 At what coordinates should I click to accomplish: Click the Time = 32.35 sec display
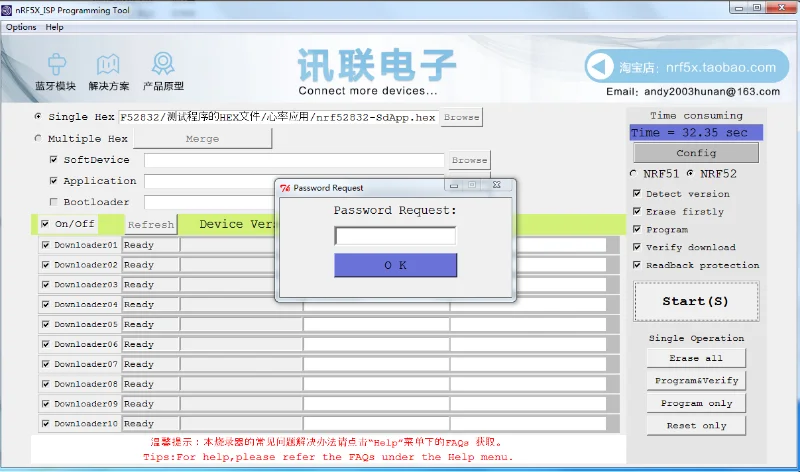click(x=696, y=133)
